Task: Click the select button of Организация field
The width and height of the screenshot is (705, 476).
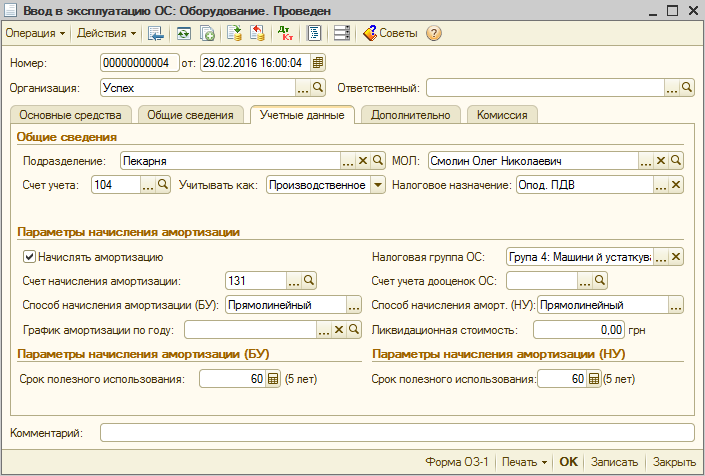Action: click(303, 88)
